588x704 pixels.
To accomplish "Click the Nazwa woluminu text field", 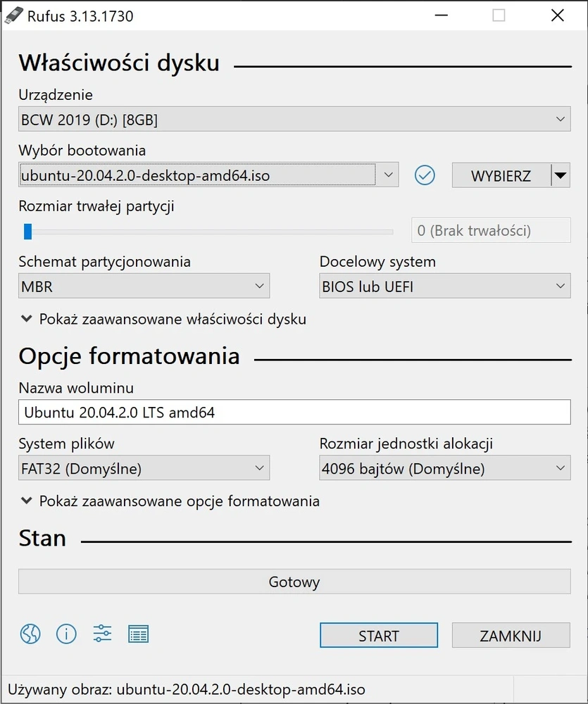I will pyautogui.click(x=294, y=412).
